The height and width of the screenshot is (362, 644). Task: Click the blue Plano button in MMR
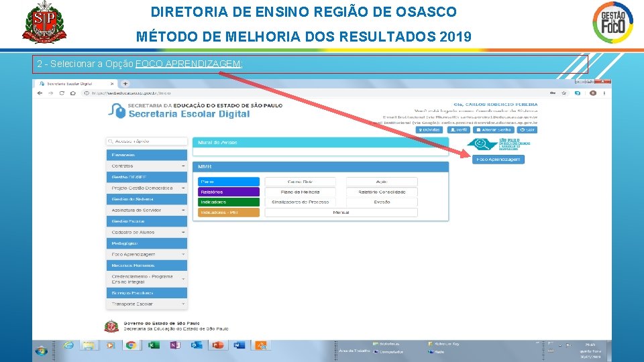pyautogui.click(x=229, y=182)
